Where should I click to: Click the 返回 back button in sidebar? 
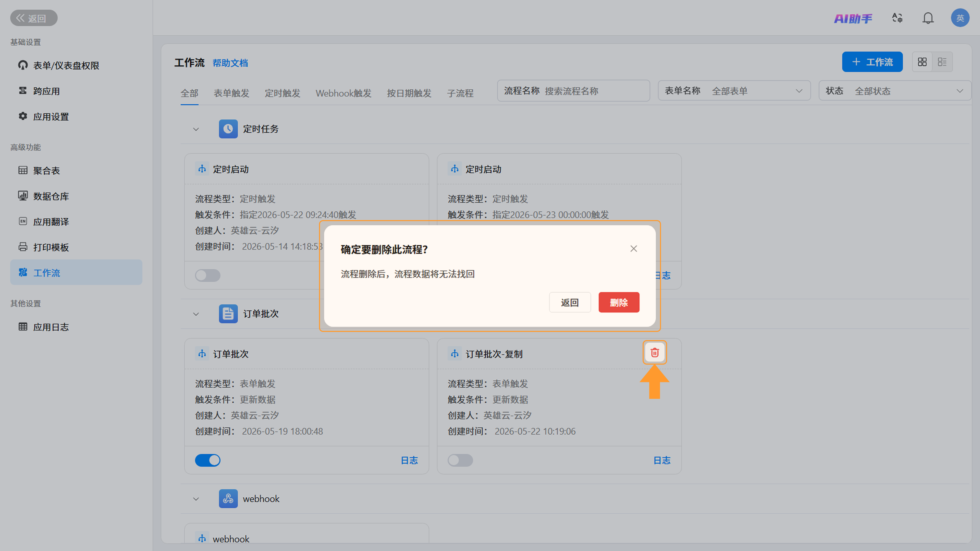(x=34, y=18)
